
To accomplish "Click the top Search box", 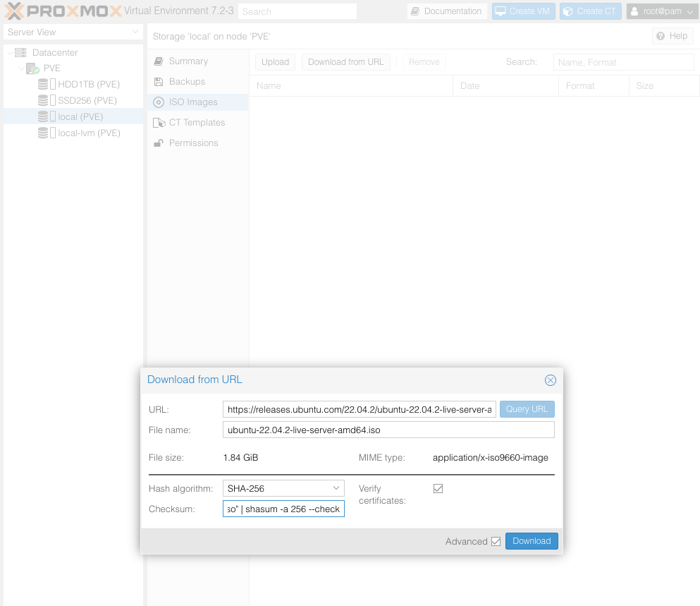I will pyautogui.click(x=297, y=11).
